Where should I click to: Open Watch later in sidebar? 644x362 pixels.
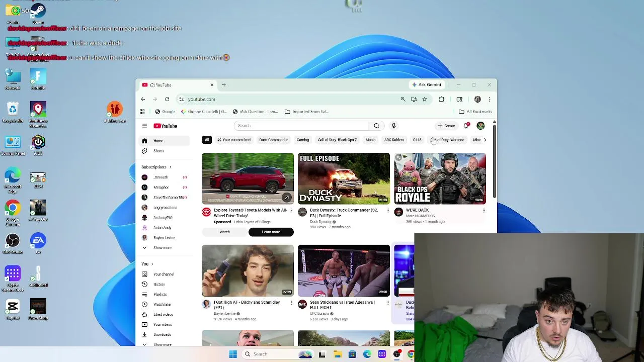coord(165,305)
